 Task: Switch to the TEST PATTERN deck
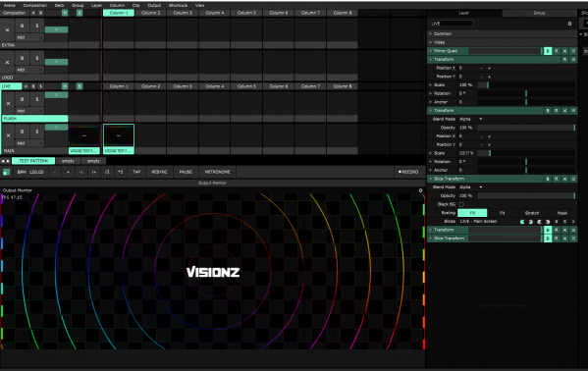tap(33, 161)
